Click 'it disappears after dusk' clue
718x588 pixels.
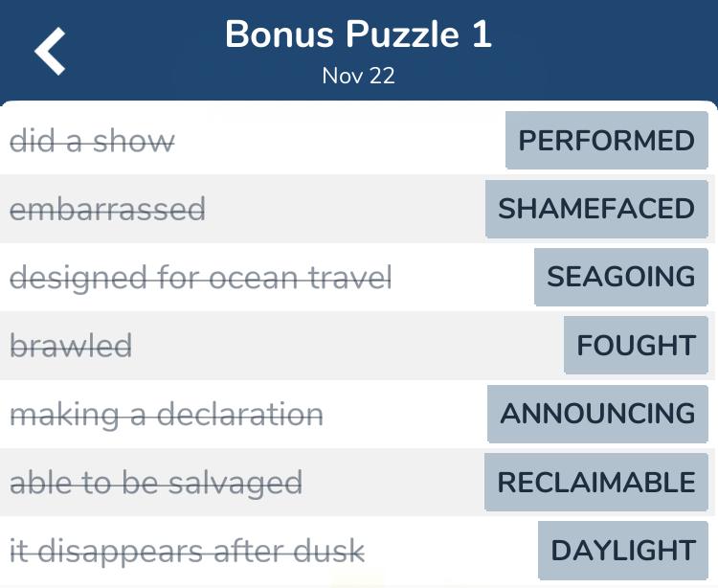coord(188,552)
